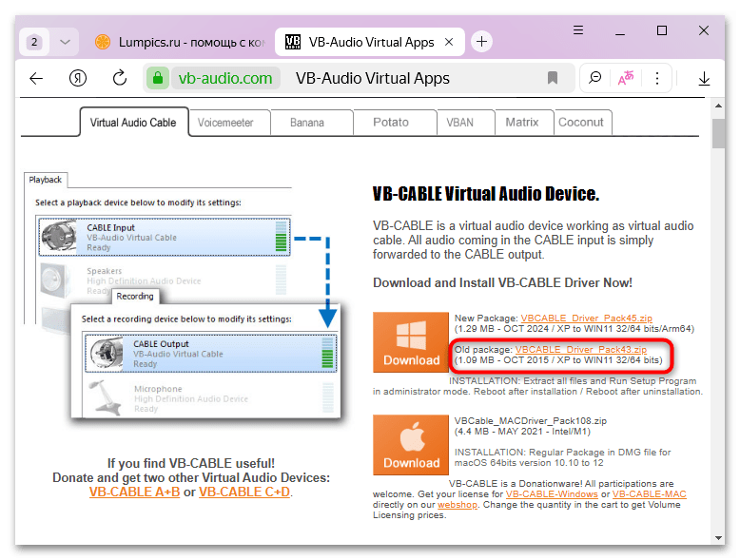Screen dimensions: 740x560
Task: Open the browser hamburger menu
Action: (578, 30)
